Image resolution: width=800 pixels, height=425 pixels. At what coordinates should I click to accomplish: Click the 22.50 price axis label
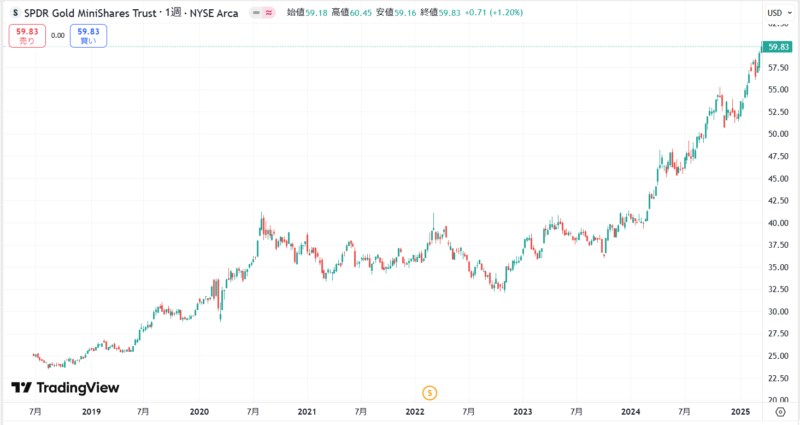coord(778,378)
